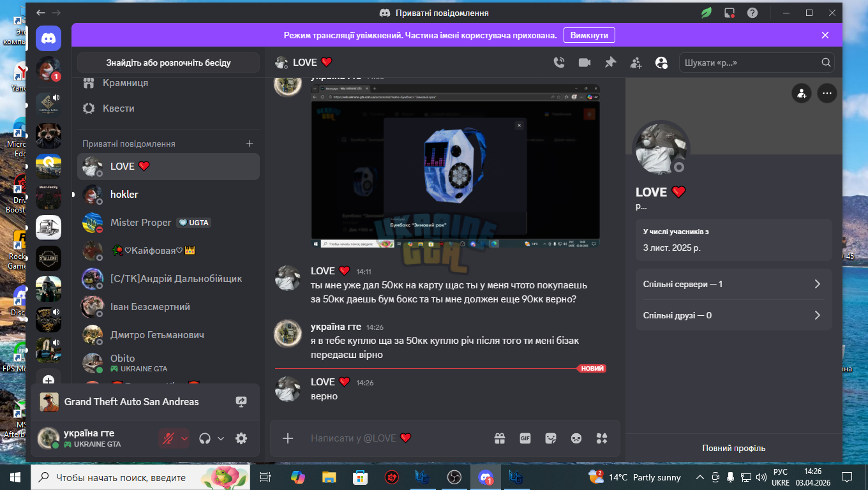Screen dimensions: 868x490
Task: Open Квести quests page
Action: pos(168,108)
